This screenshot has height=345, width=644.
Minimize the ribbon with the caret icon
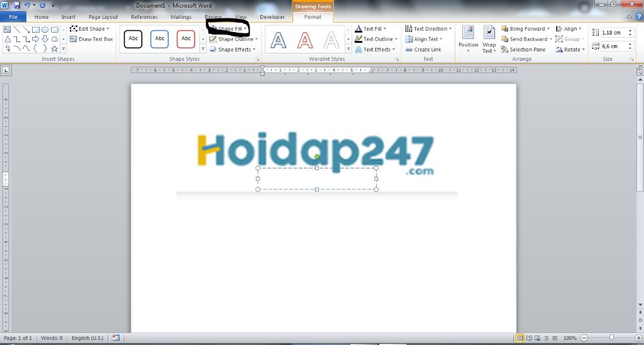pyautogui.click(x=629, y=17)
